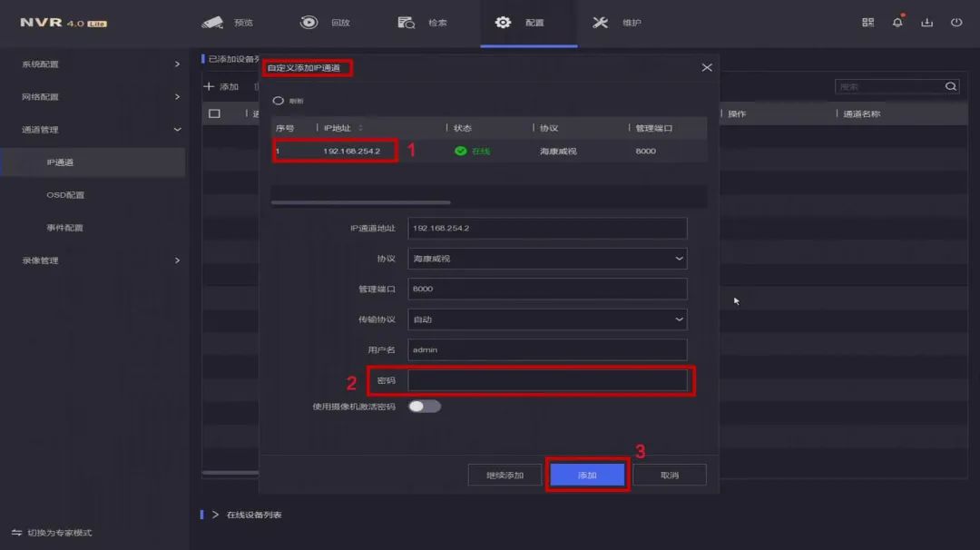Image resolution: width=980 pixels, height=550 pixels.
Task: Click the QR code icon in top bar
Action: pos(867,23)
